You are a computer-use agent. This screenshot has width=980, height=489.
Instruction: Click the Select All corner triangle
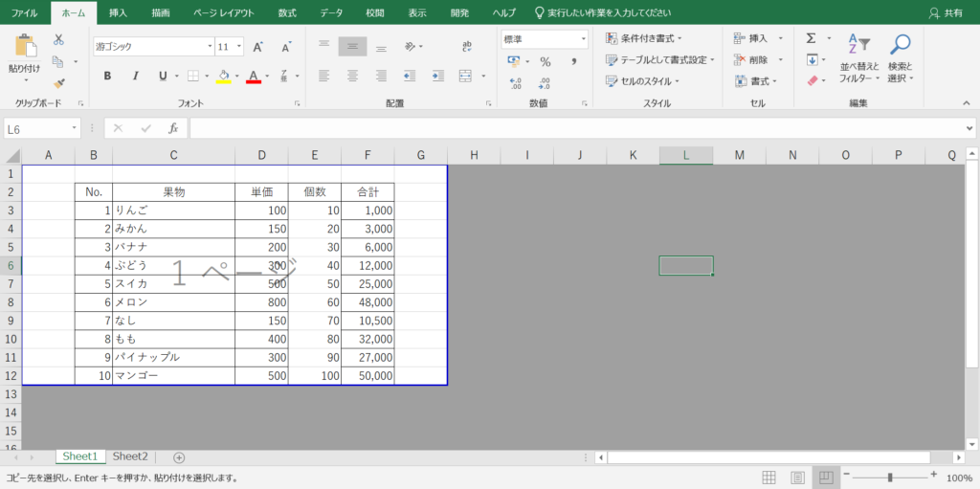click(x=12, y=156)
